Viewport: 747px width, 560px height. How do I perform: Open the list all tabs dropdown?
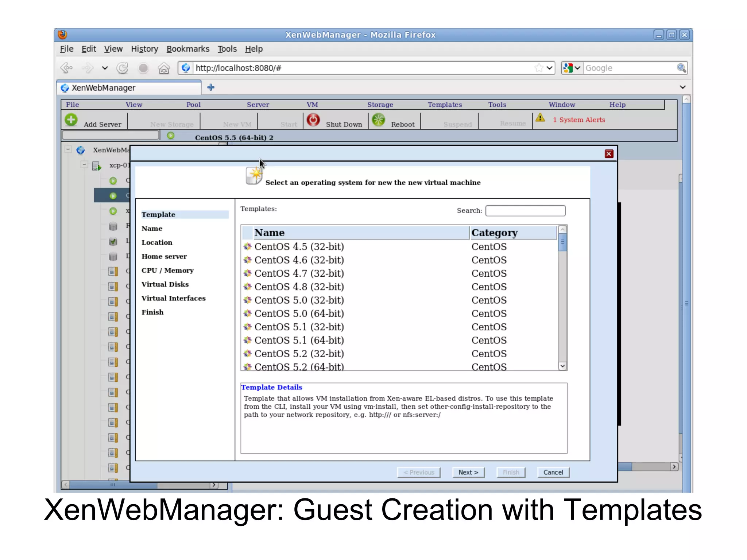click(x=682, y=87)
